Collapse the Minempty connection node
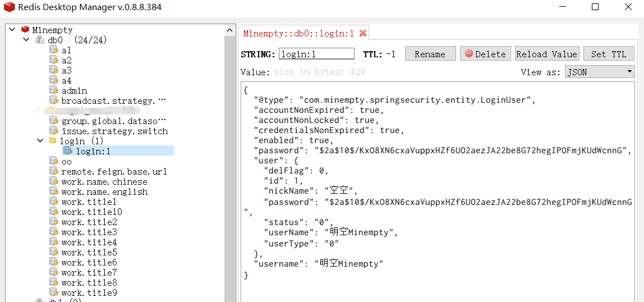The image size is (644, 302). click(11, 30)
